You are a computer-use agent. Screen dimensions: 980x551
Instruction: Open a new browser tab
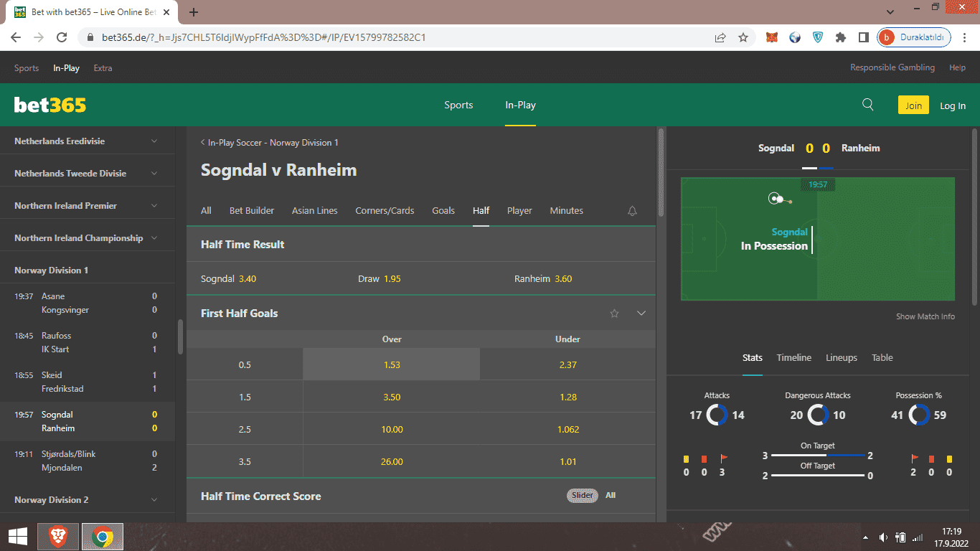click(194, 12)
